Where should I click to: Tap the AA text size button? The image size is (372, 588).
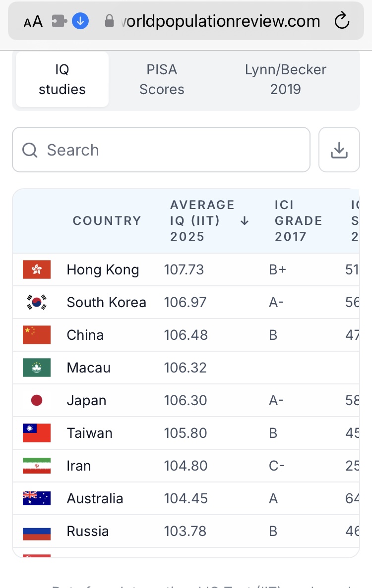coord(33,22)
